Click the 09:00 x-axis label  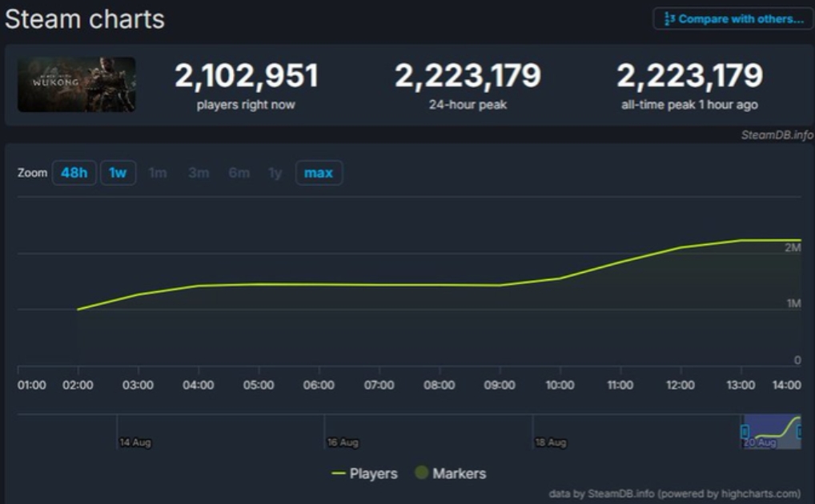(500, 385)
